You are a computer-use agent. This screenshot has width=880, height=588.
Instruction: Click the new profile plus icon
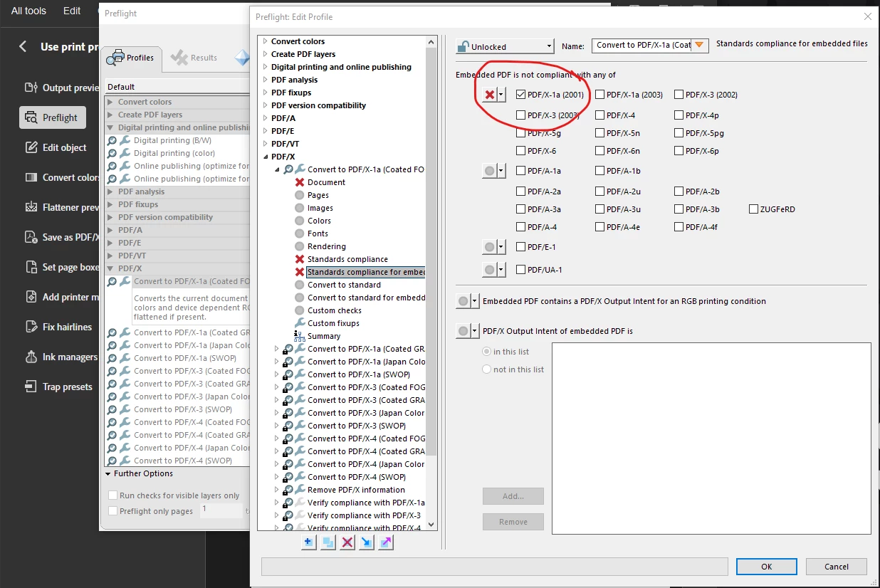tap(308, 542)
